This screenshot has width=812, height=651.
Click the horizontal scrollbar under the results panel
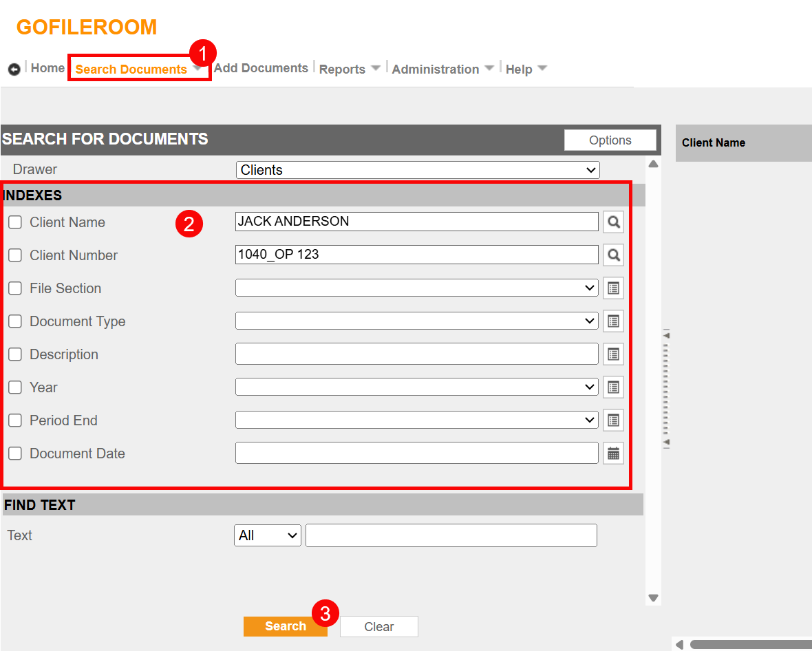(x=750, y=645)
